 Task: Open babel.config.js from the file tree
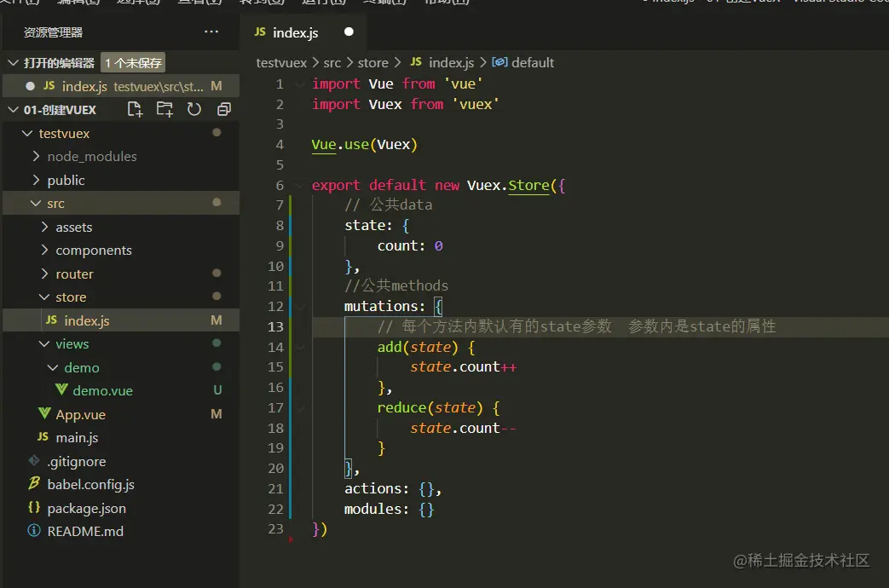pos(121,484)
